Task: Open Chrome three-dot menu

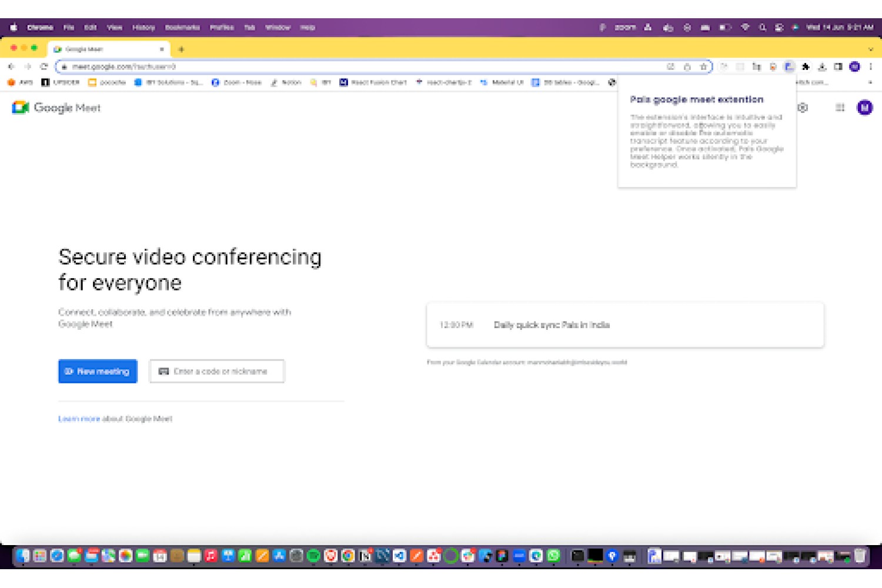Action: (871, 66)
